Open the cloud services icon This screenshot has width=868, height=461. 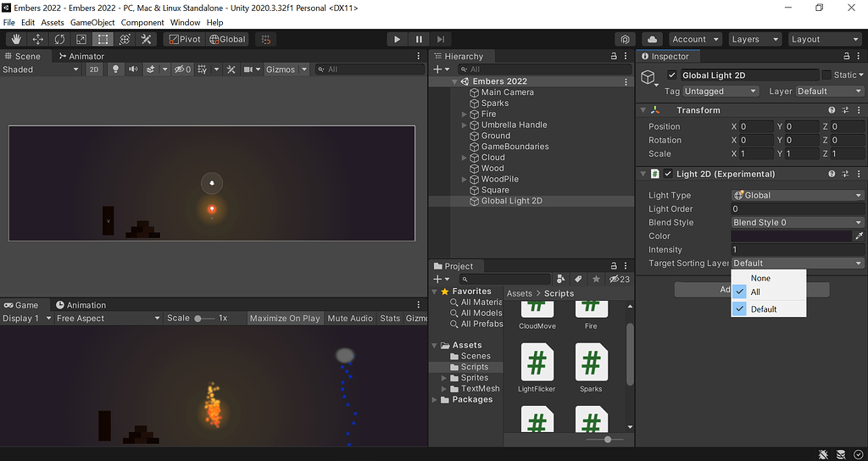coord(652,39)
